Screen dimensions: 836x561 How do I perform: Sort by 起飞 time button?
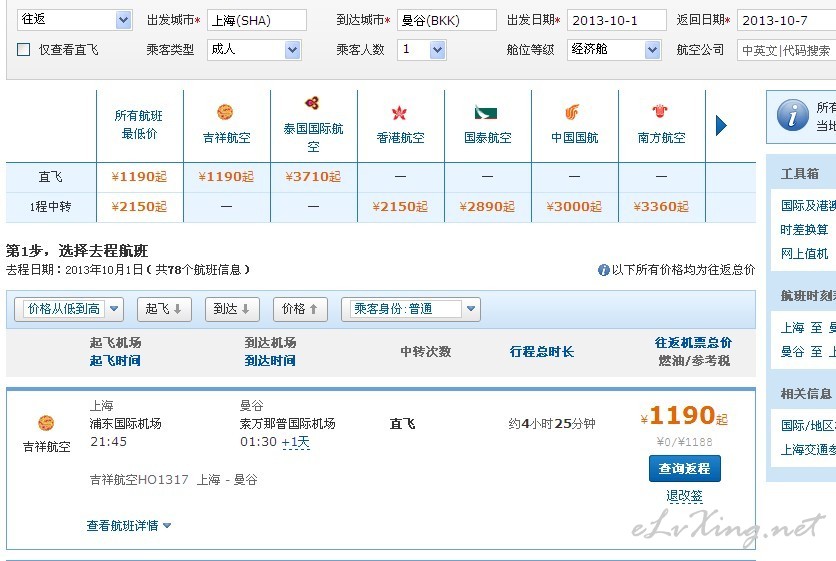tap(164, 309)
